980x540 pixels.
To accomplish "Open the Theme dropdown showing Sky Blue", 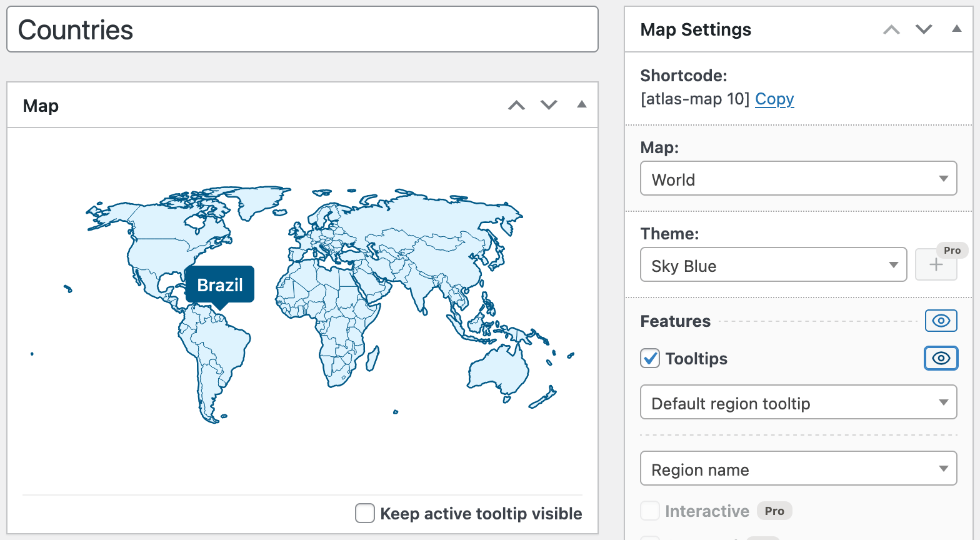I will [773, 265].
